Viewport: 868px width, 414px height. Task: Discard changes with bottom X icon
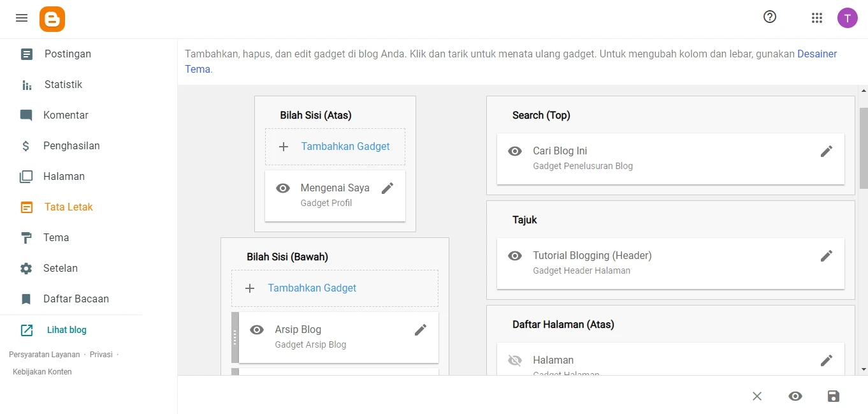point(757,396)
